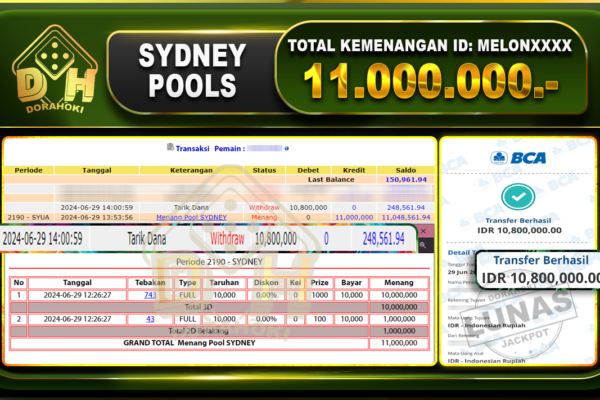
Task: Click the periode cell 2190 - SYUA
Action: [x=29, y=217]
